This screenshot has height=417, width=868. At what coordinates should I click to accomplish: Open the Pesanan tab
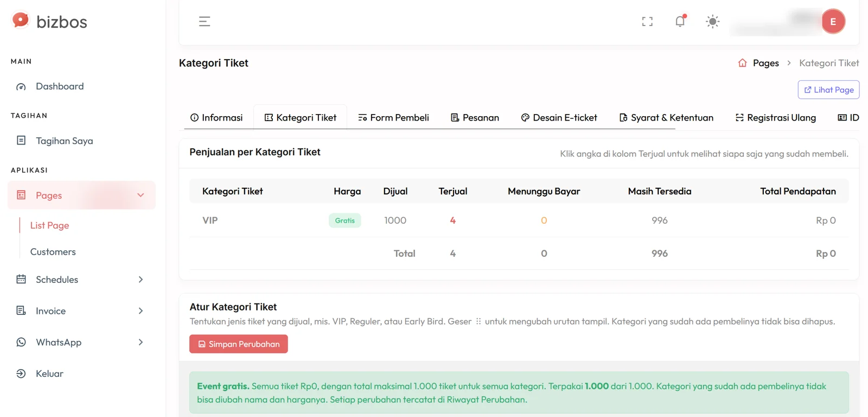(475, 118)
